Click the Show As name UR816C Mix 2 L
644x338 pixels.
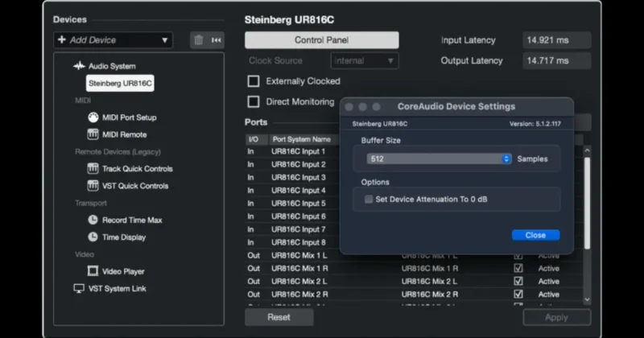coord(429,282)
